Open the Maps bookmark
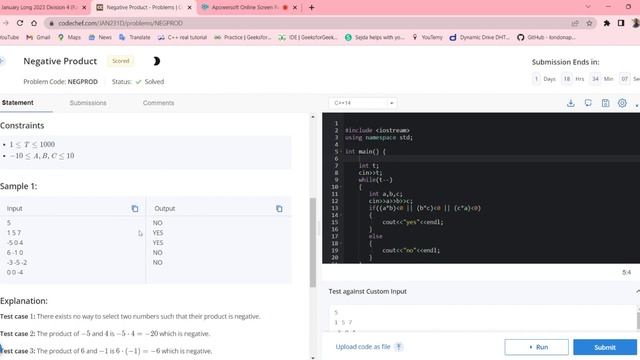The image size is (640, 360). coord(69,37)
